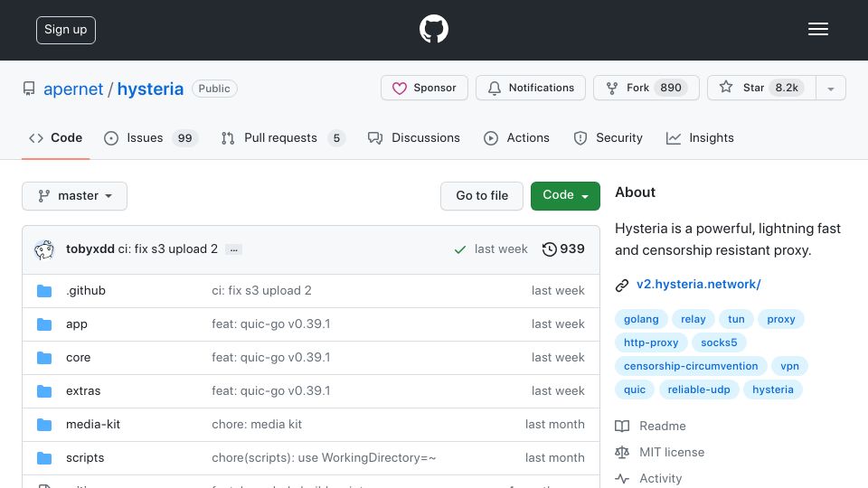Open the media-kit folder
Screen dimensions: 868x488
tap(93, 425)
